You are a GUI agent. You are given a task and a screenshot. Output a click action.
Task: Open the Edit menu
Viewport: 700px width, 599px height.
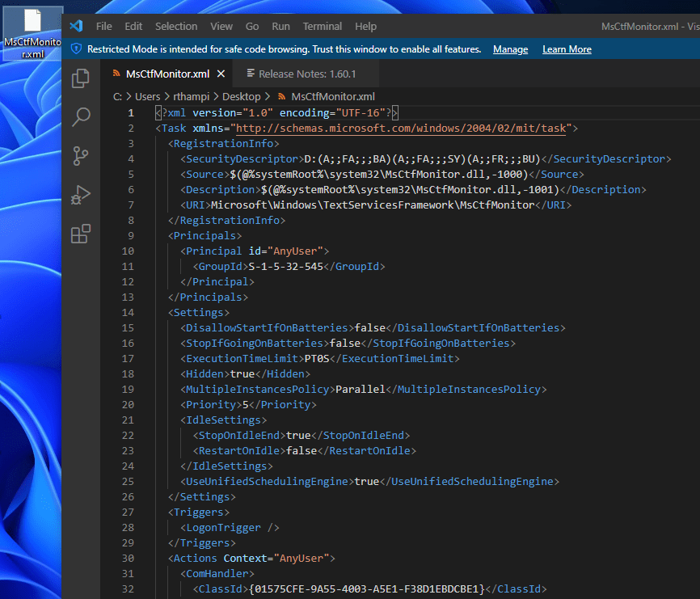point(133,27)
